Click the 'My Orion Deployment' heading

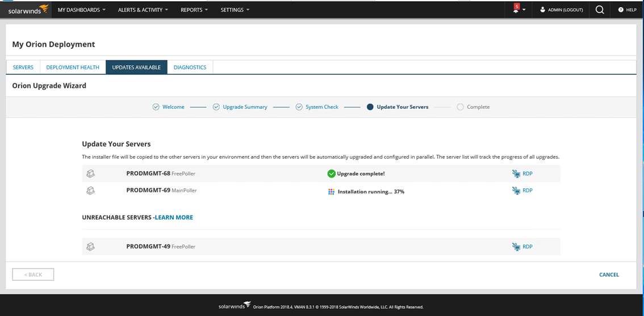[53, 44]
